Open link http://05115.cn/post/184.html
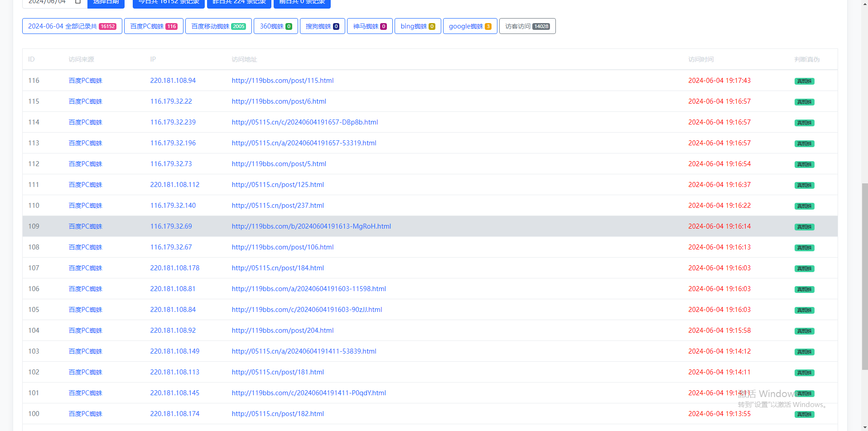The width and height of the screenshot is (868, 431). click(278, 268)
